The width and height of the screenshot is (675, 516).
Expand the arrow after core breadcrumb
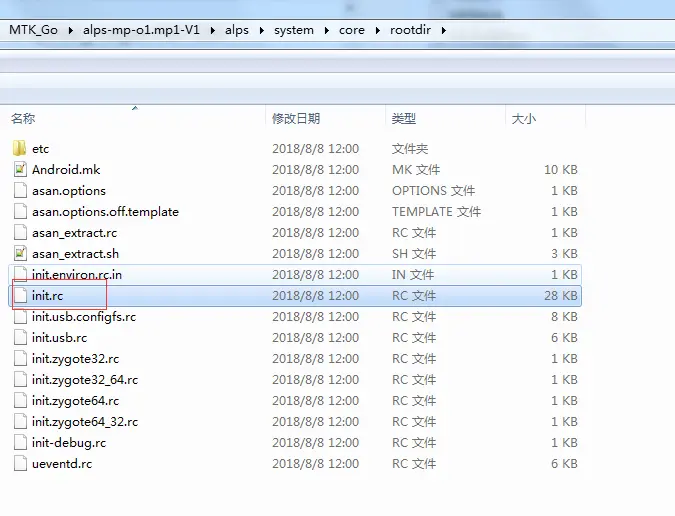click(378, 31)
